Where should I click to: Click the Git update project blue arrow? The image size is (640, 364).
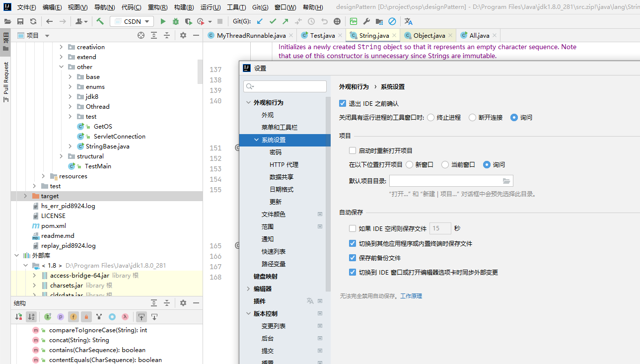click(260, 21)
